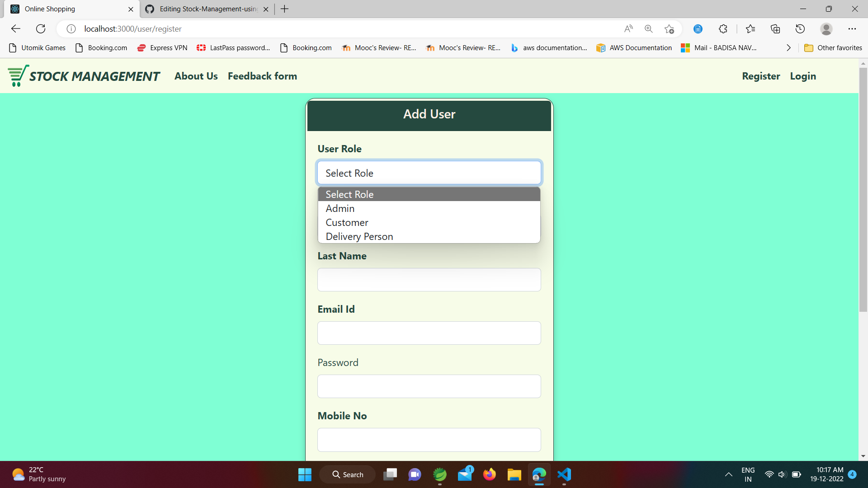This screenshot has width=868, height=488.
Task: Click the Login link in the navbar
Action: point(803,76)
